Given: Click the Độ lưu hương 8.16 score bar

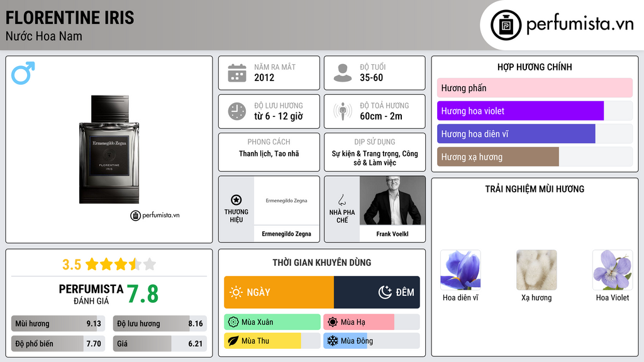Looking at the screenshot, I should (160, 324).
